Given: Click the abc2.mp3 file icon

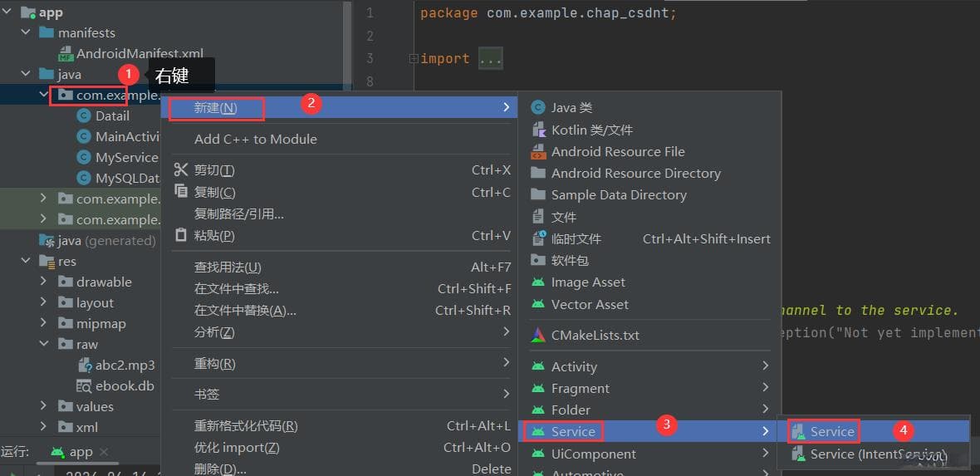Looking at the screenshot, I should (85, 366).
